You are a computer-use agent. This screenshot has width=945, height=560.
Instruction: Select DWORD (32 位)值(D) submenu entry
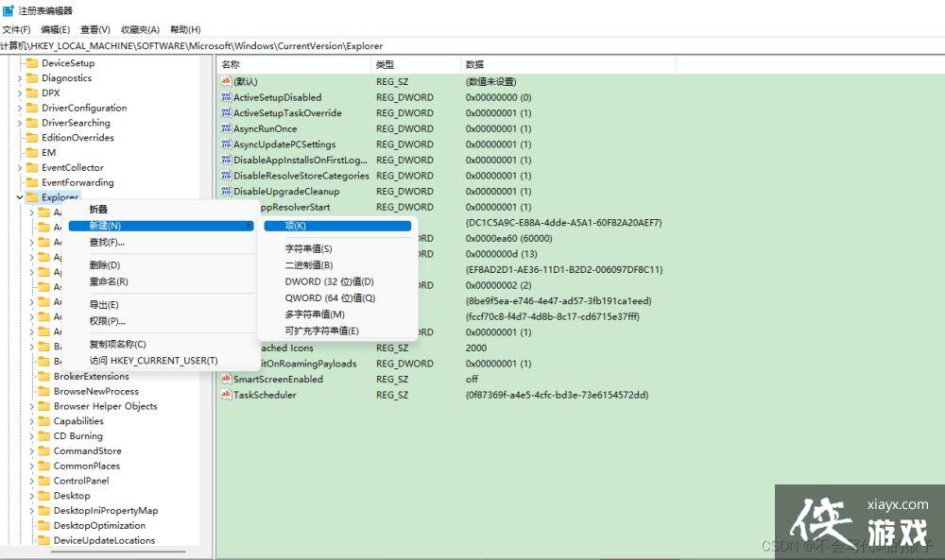pos(329,281)
